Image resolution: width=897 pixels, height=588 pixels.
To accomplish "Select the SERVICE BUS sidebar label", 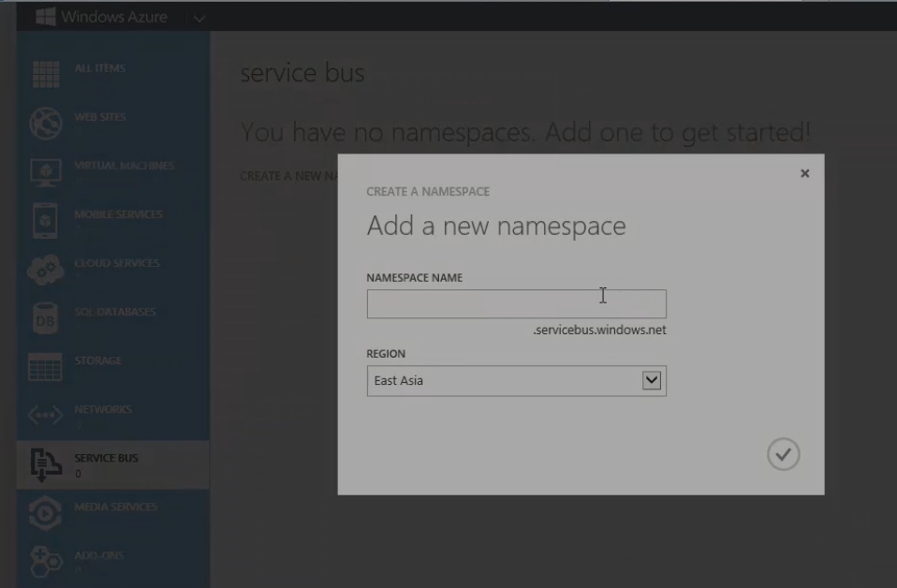I will [106, 458].
